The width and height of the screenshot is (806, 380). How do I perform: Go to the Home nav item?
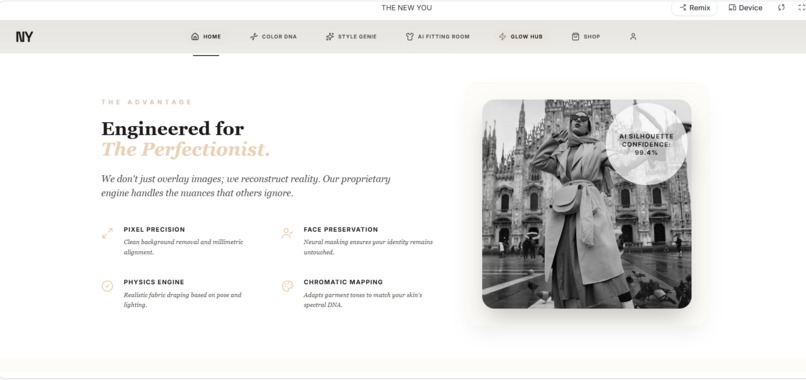pyautogui.click(x=206, y=37)
